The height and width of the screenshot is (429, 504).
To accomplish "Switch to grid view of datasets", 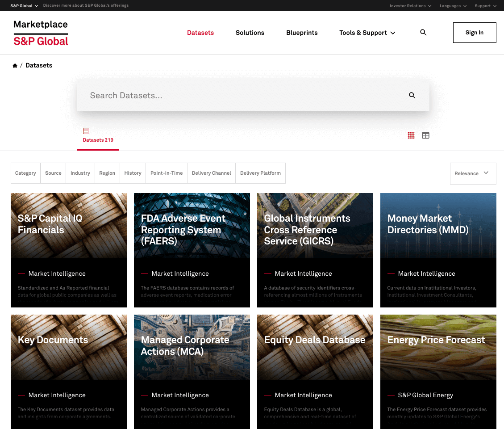I will tap(411, 135).
